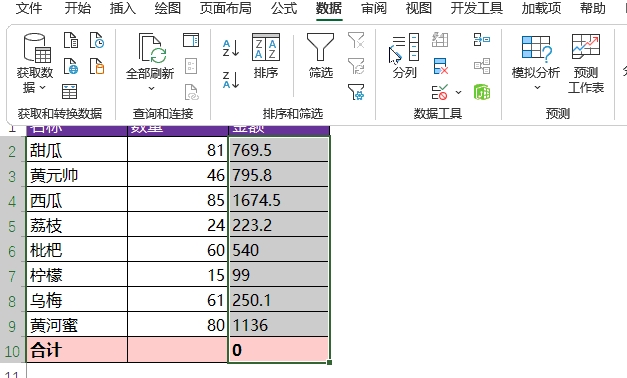The width and height of the screenshot is (627, 378).
Task: Toggle the 筛选 filter funnel
Action: [x=320, y=56]
